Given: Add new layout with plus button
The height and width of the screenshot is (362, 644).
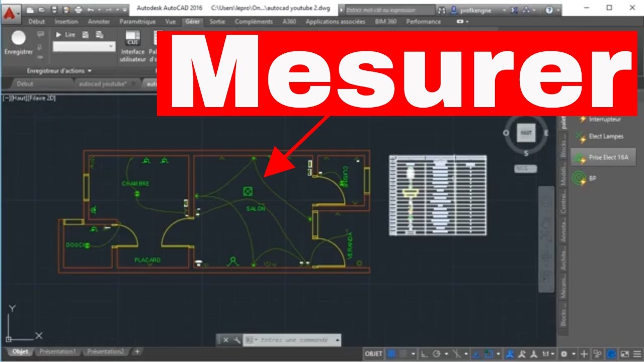Looking at the screenshot, I should point(137,352).
